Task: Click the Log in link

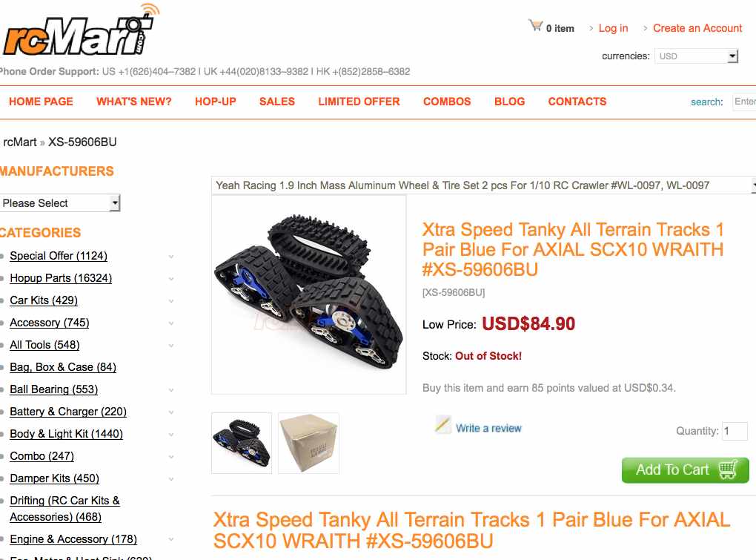Action: (613, 28)
